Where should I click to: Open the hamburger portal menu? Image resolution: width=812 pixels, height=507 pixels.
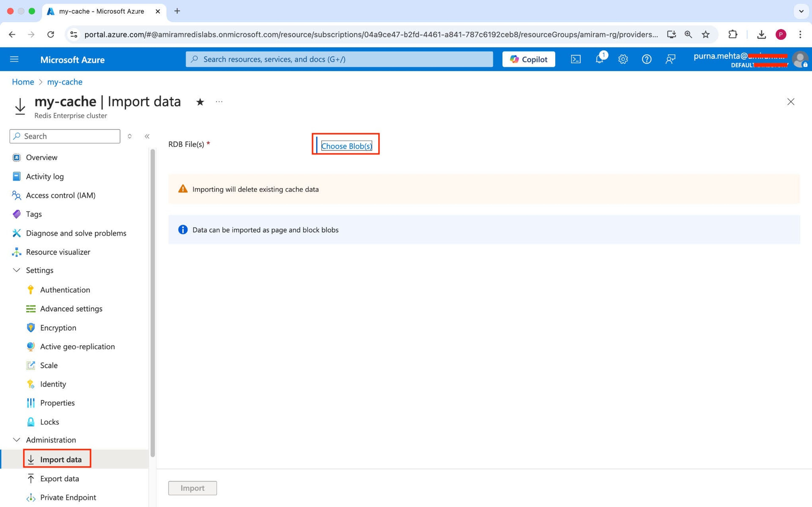click(14, 59)
